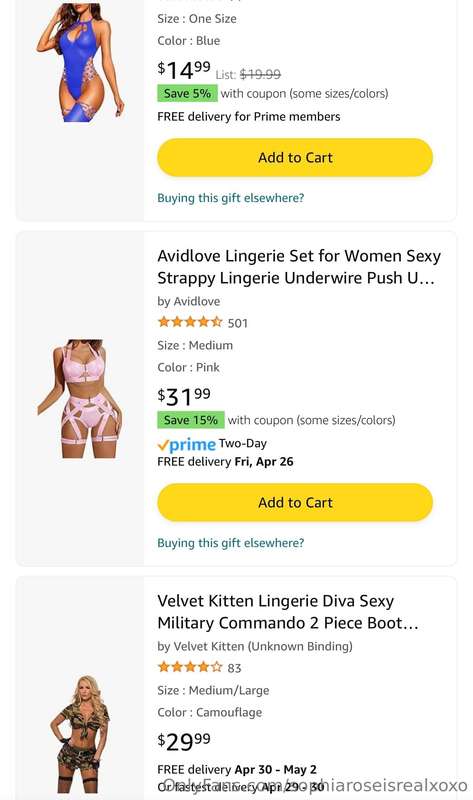Open the 83 reviews count
The width and height of the screenshot is (473, 800).
(x=234, y=668)
